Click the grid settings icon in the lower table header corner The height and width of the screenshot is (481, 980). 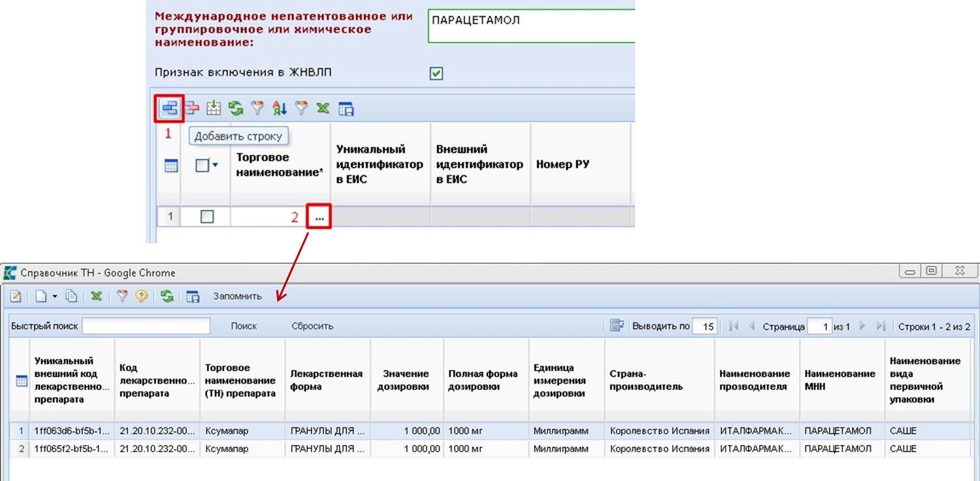[21, 380]
